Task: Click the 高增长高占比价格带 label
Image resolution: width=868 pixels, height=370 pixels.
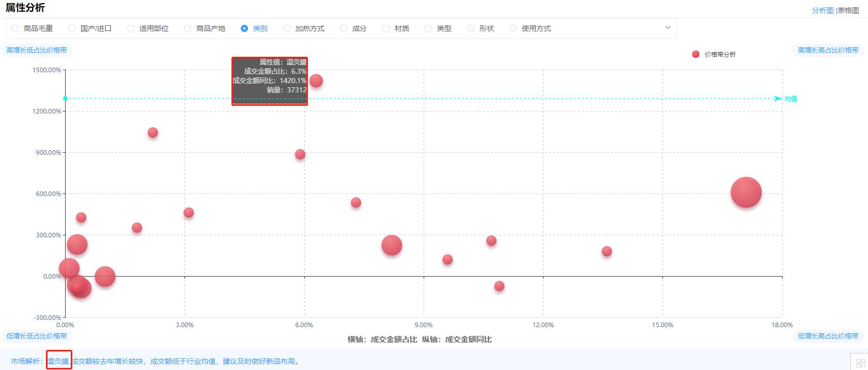Action: [x=828, y=50]
